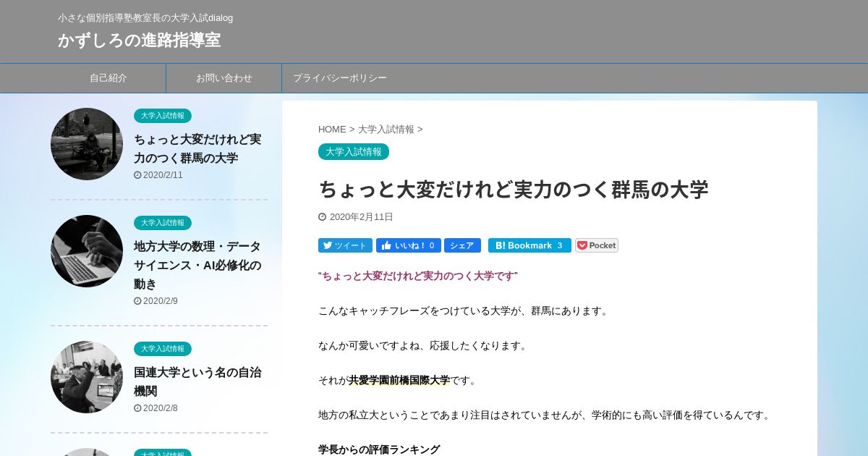Click the sentence こんなキャッチフレーズをつけている大学が、群馬にあります。
Image resolution: width=868 pixels, height=456 pixels.
tap(464, 311)
